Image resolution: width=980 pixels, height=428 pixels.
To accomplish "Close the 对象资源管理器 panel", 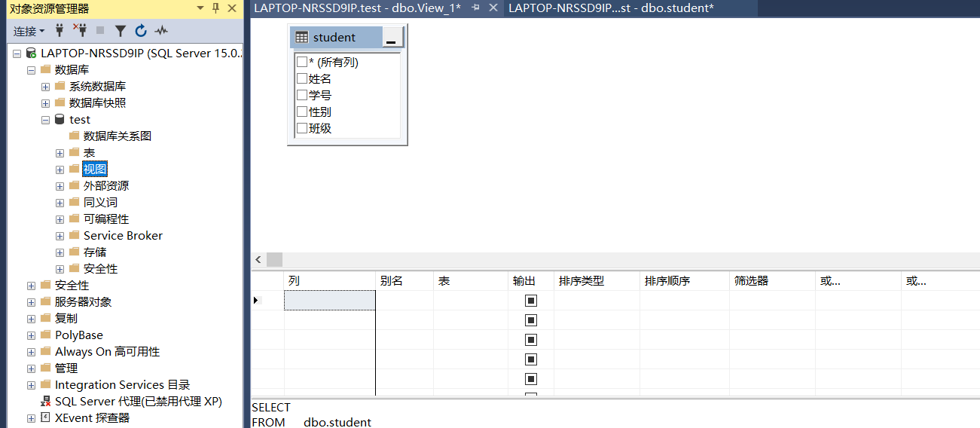I will click(x=233, y=8).
